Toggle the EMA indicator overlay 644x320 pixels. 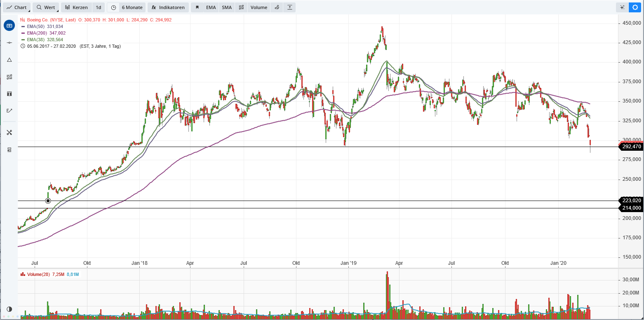point(211,7)
